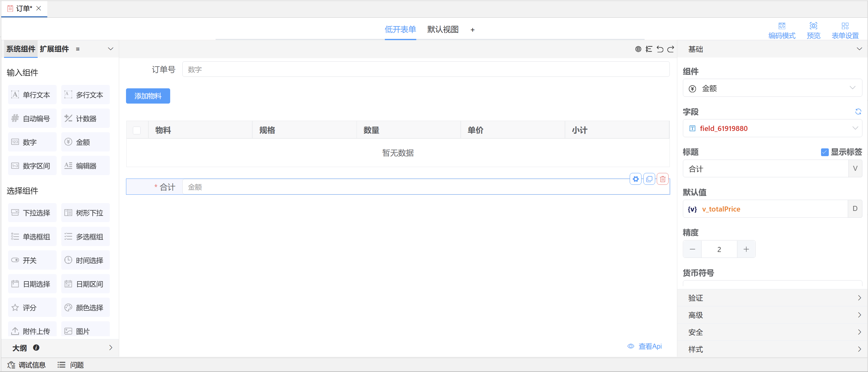Uncheck the 显示标签 checkbox

coord(824,152)
